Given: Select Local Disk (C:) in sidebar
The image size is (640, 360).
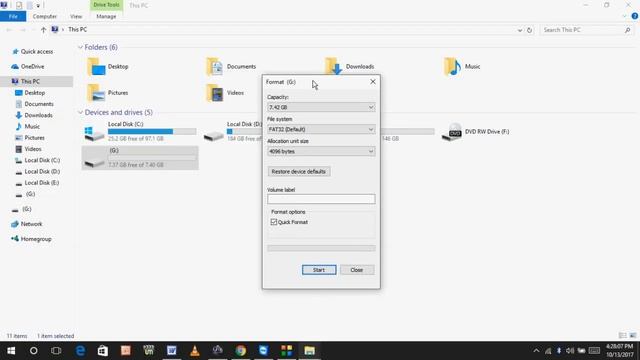Looking at the screenshot, I should pos(42,160).
